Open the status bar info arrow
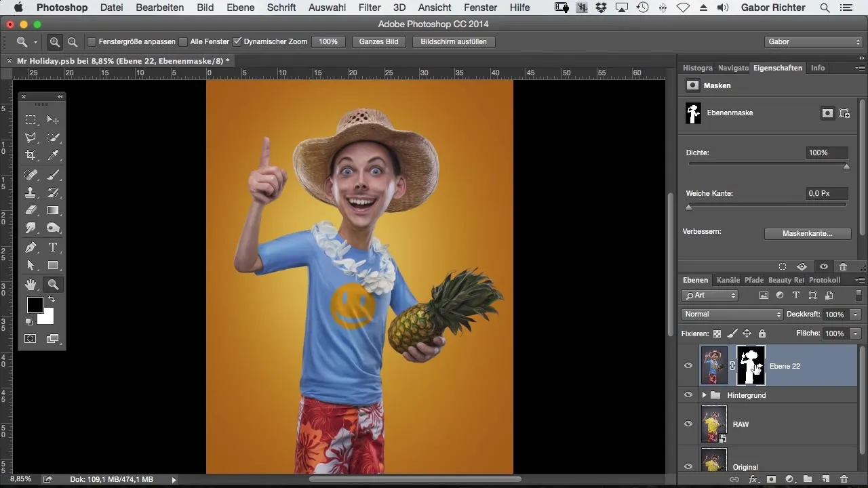Screen dimensions: 868x488 tap(174, 480)
